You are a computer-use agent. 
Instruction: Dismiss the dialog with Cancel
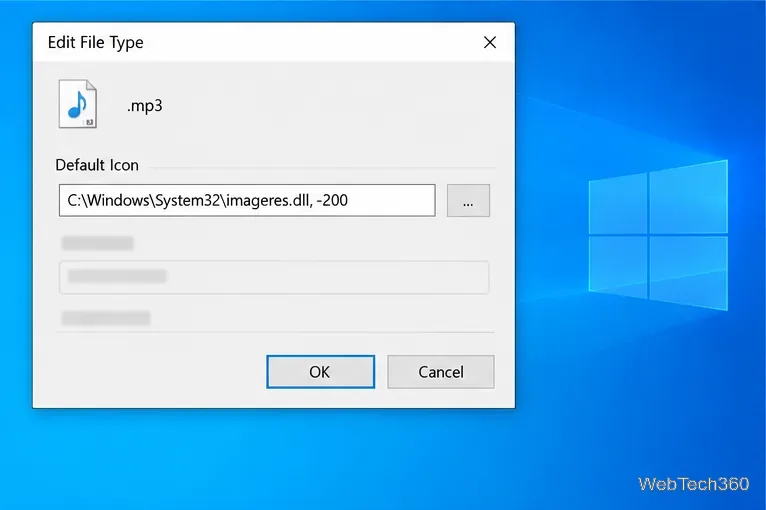click(441, 372)
